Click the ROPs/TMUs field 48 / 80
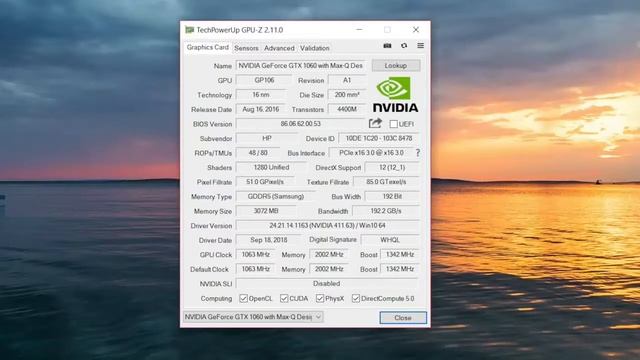The height and width of the screenshot is (360, 640). point(258,153)
